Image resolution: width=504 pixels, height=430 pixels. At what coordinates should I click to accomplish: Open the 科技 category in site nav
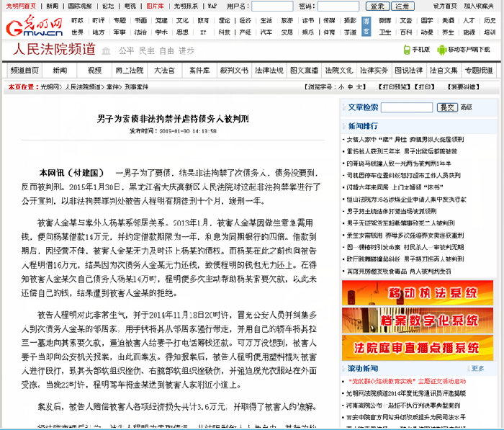pyautogui.click(x=224, y=32)
